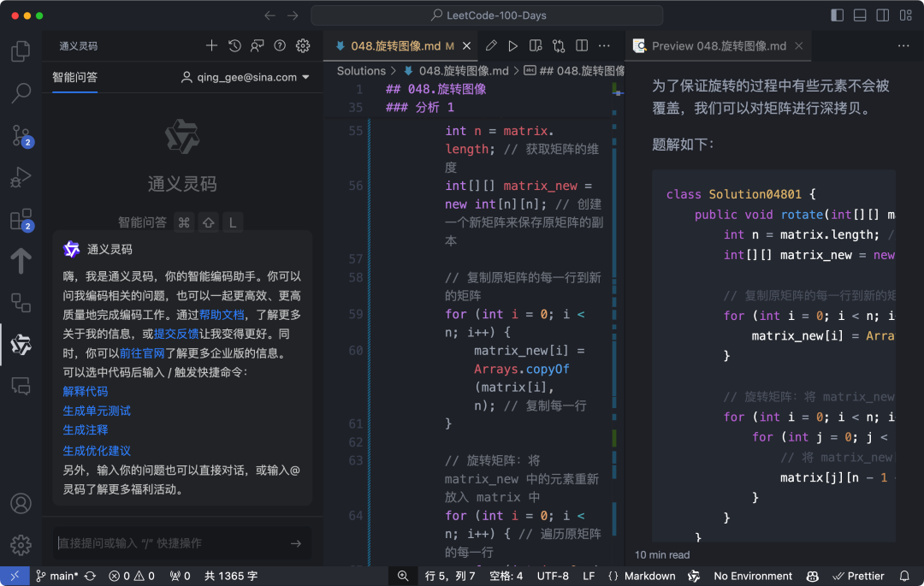Open Tongyi Lingma settings gear
Viewport: 924px width, 586px height.
pyautogui.click(x=303, y=46)
